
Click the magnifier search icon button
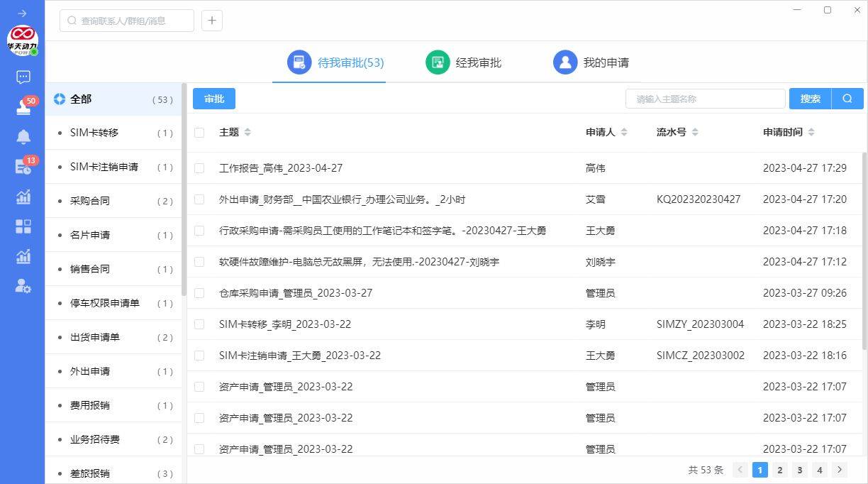click(847, 99)
